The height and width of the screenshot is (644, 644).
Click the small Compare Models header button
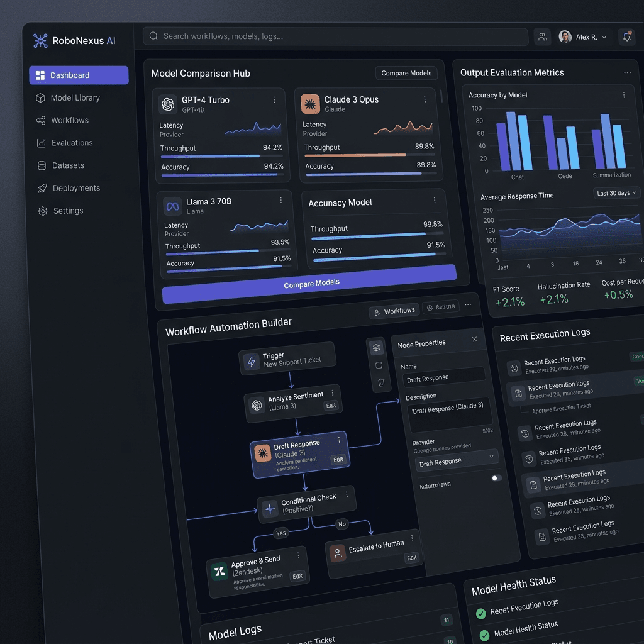(406, 73)
